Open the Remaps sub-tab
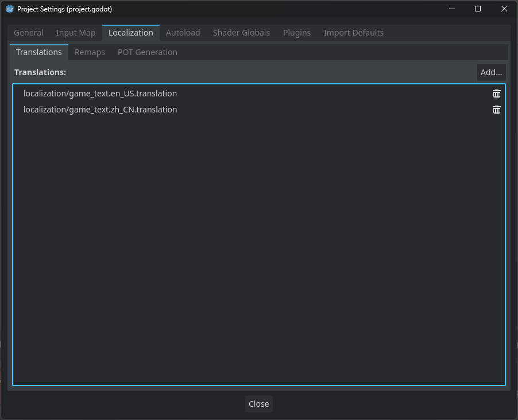The width and height of the screenshot is (518, 420). (x=90, y=52)
